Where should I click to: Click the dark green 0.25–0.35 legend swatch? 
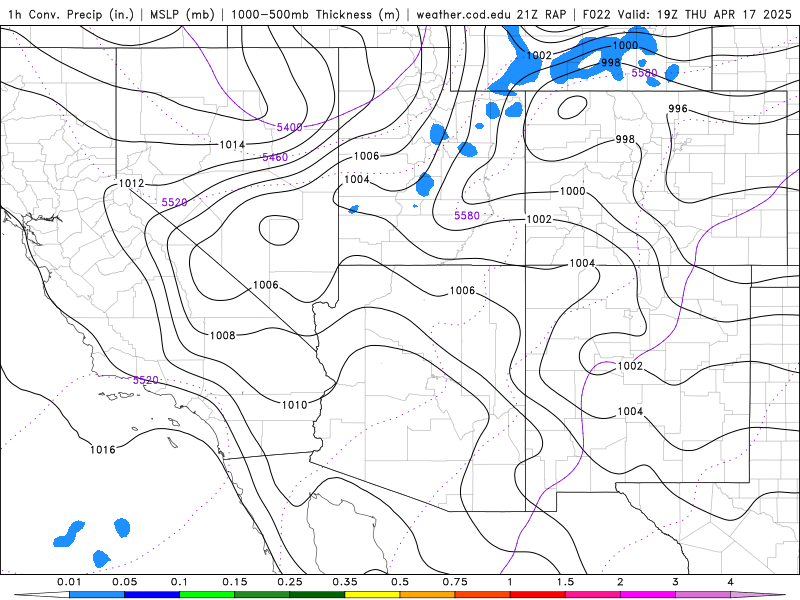(x=317, y=595)
